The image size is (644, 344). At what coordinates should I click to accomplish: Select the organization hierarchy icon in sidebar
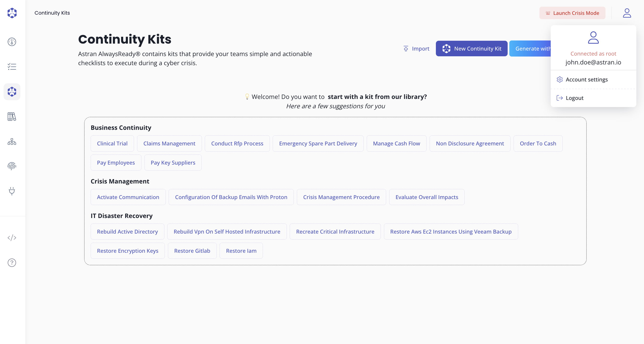point(12,142)
